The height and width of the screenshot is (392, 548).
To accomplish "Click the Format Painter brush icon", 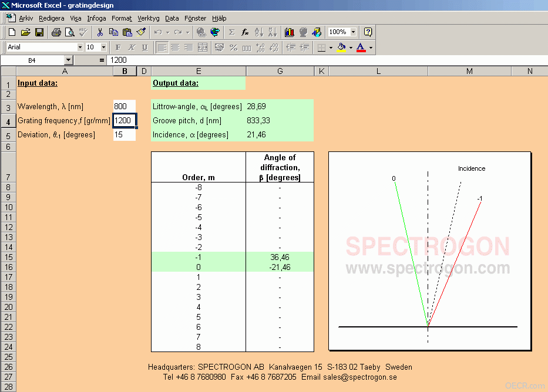I will (x=141, y=32).
